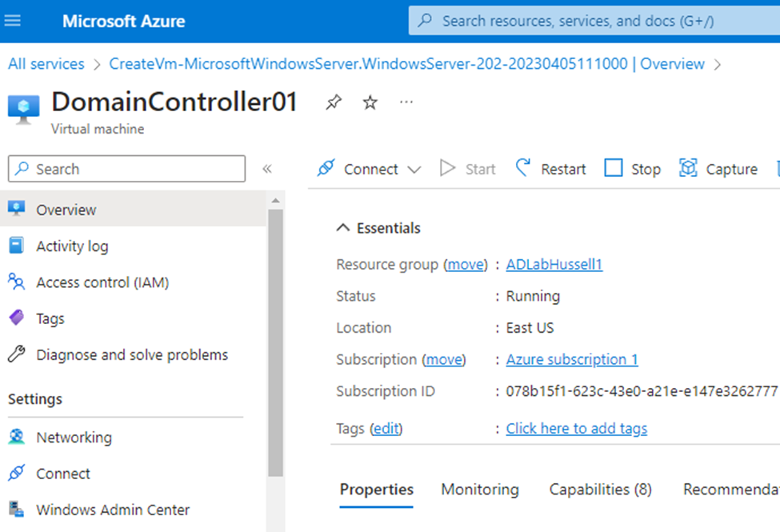Screen dimensions: 780x532
Task: Click here to add tags
Action: tap(576, 429)
